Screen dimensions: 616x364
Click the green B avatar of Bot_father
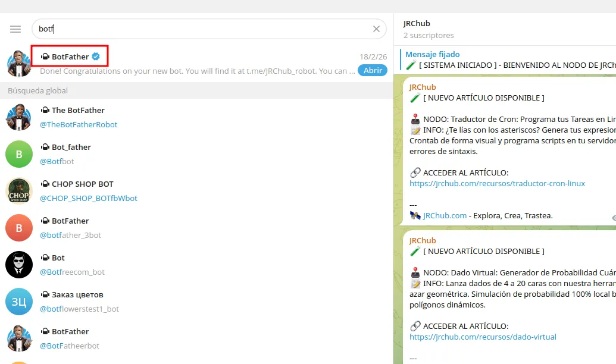coord(19,154)
